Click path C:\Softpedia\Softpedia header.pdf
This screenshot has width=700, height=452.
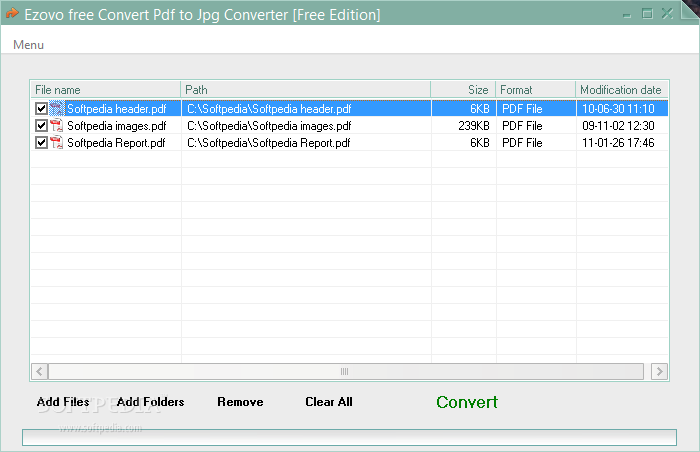click(269, 109)
